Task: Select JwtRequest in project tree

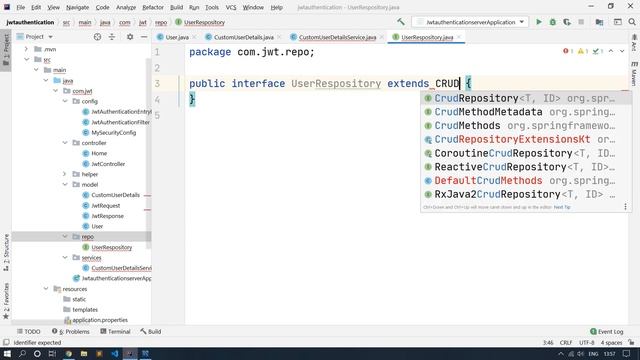Action: coord(105,205)
